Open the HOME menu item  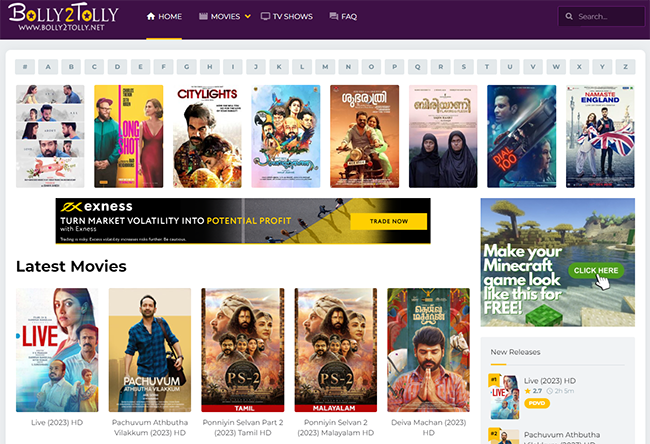coord(164,17)
